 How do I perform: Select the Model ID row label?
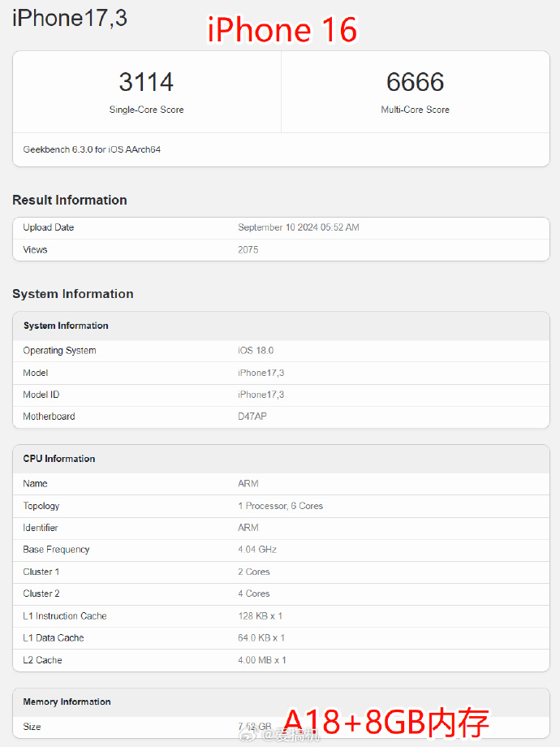41,395
